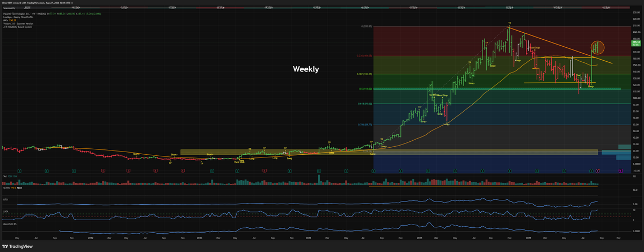Click the ATR Volatility Based System legend

17,27
